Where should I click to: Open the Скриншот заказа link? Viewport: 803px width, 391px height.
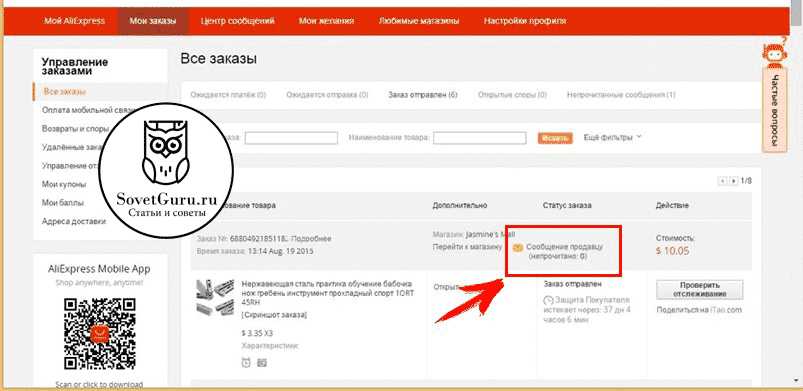[274, 315]
